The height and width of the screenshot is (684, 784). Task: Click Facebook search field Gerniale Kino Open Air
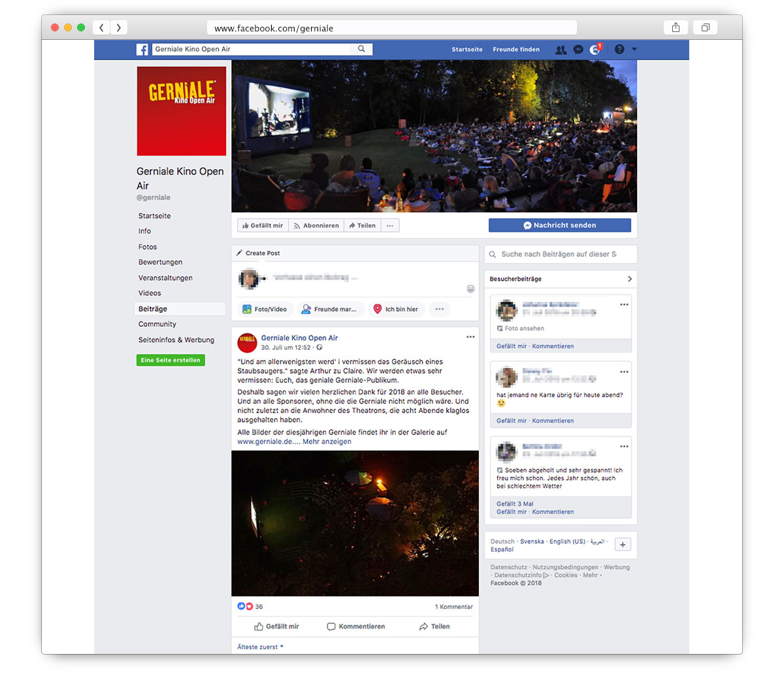tap(252, 49)
